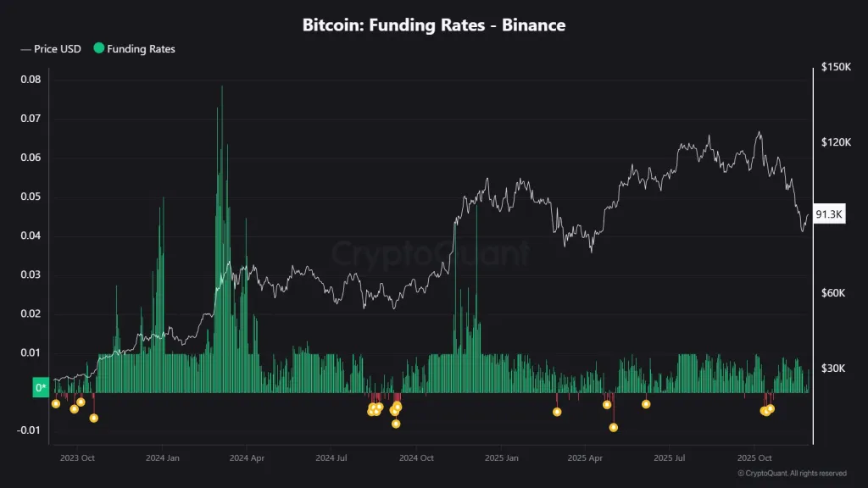Click the lowest yellow marker before 2024 Oct

pos(396,424)
